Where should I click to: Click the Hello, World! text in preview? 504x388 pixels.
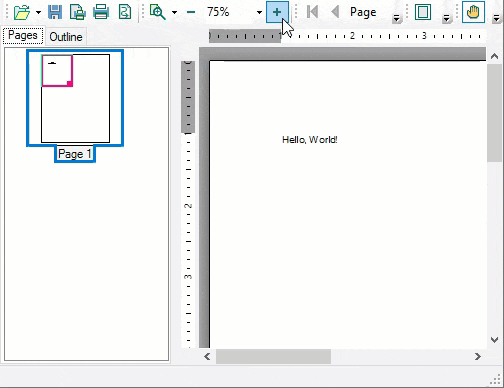pyautogui.click(x=310, y=139)
